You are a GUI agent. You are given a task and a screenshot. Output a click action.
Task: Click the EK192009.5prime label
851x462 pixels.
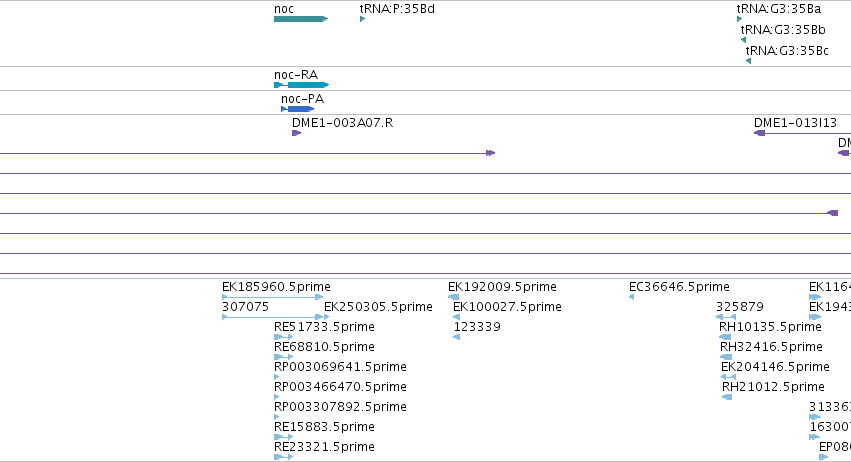tap(503, 287)
